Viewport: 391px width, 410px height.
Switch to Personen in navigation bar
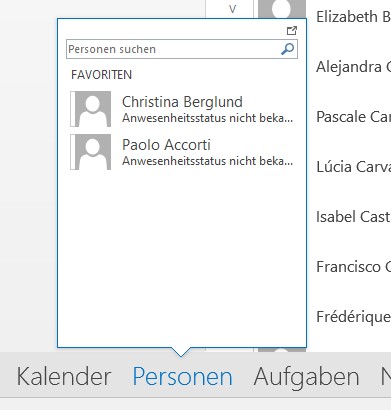coord(182,377)
